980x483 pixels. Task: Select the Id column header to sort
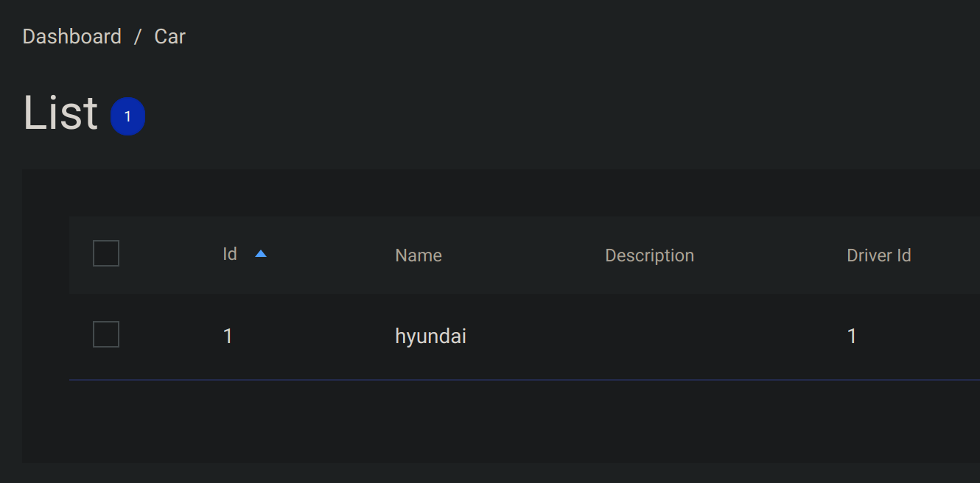229,253
